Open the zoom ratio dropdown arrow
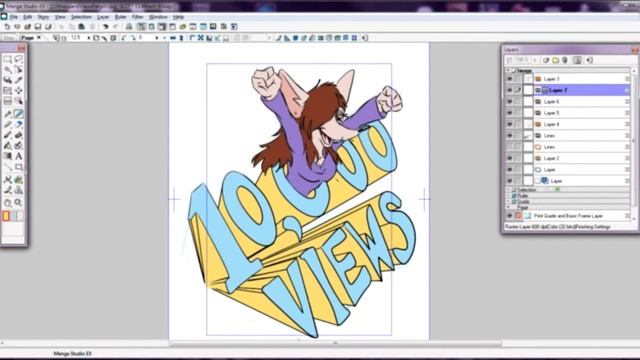Image resolution: width=640 pixels, height=360 pixels. (89, 38)
